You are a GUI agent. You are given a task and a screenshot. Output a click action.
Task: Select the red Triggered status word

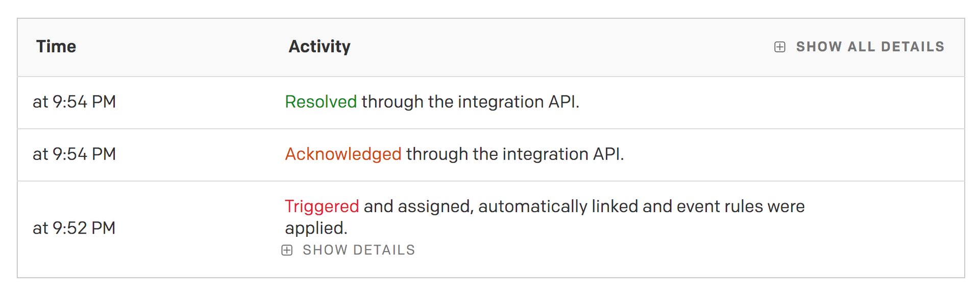point(322,206)
